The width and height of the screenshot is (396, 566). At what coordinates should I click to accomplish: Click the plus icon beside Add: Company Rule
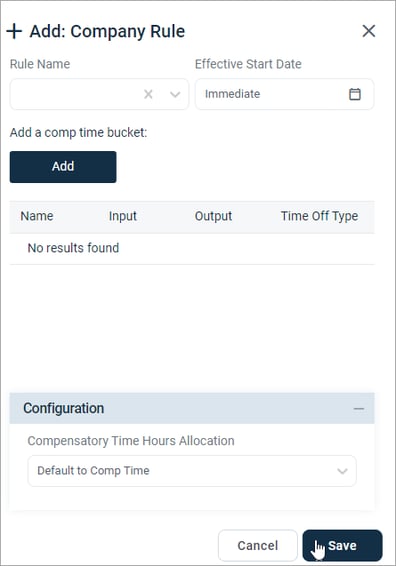pos(14,31)
